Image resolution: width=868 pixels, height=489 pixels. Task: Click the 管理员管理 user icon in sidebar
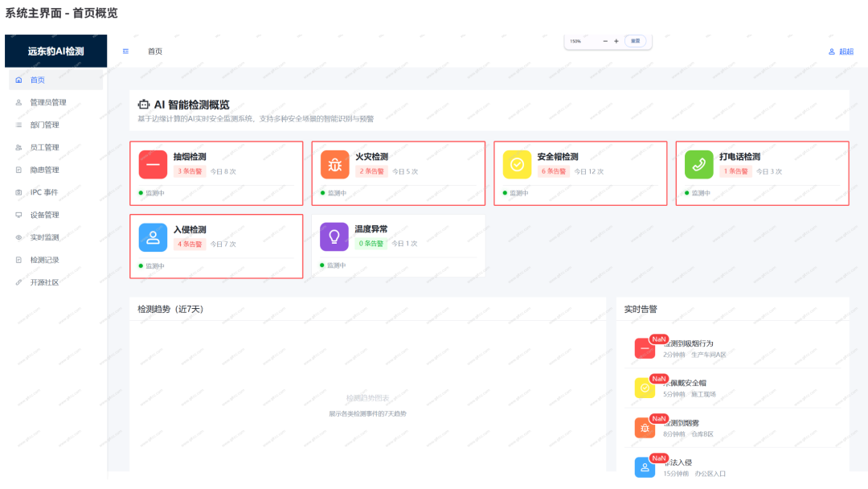pos(18,102)
